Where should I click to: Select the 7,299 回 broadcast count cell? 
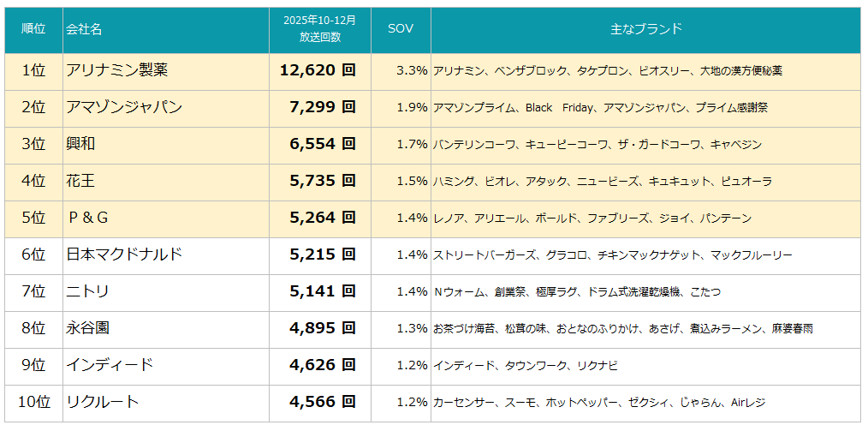[323, 107]
